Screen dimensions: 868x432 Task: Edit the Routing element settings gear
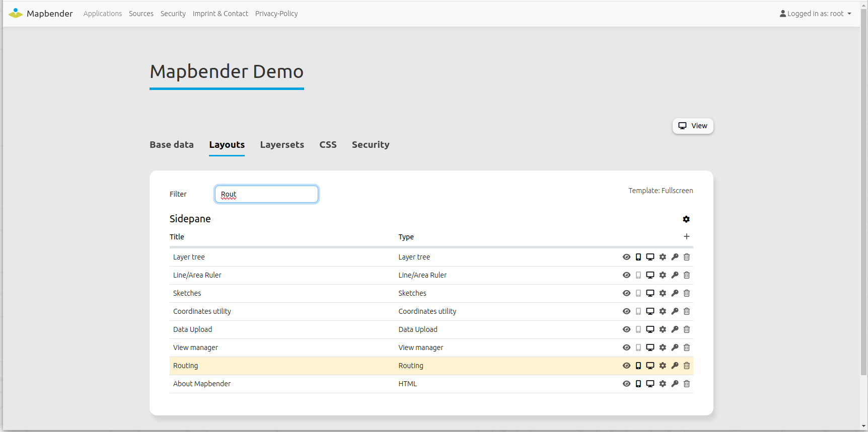[x=663, y=366]
